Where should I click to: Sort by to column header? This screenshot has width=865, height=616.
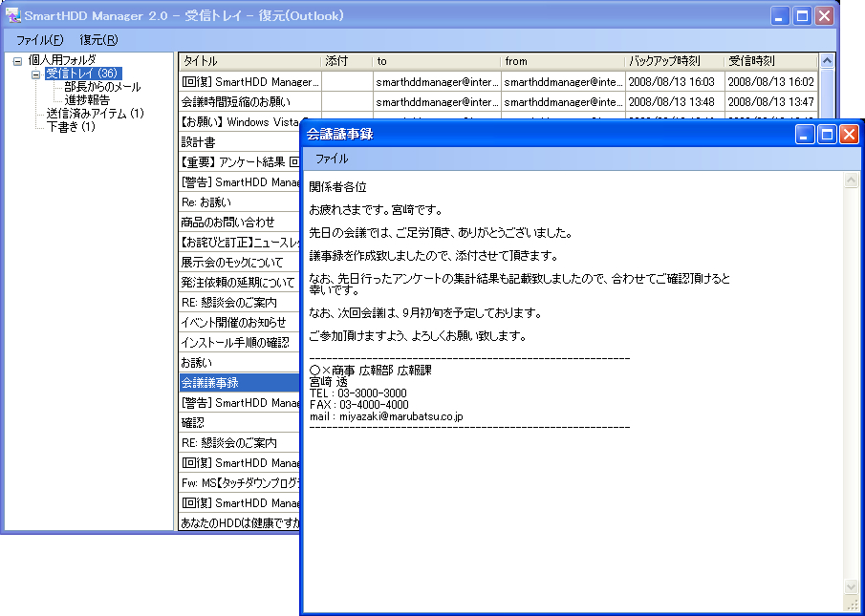(437, 61)
